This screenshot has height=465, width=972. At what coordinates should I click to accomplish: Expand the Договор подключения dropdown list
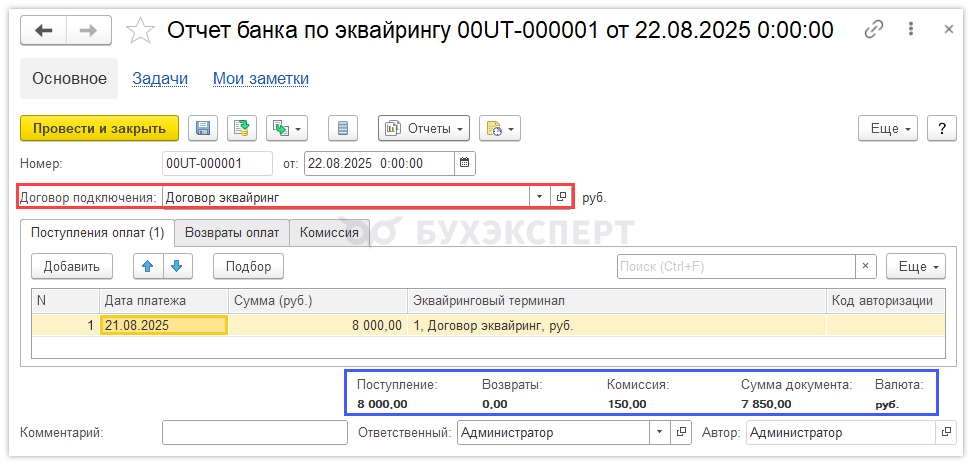(539, 197)
